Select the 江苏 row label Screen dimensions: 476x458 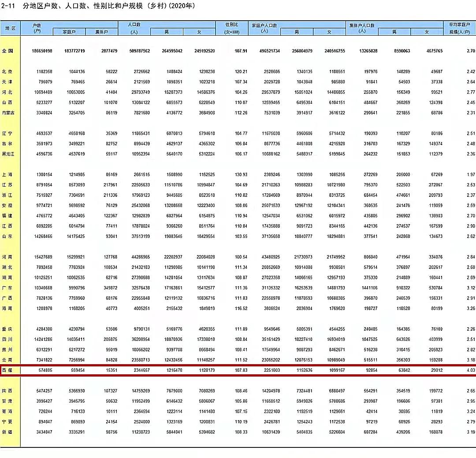7,185
